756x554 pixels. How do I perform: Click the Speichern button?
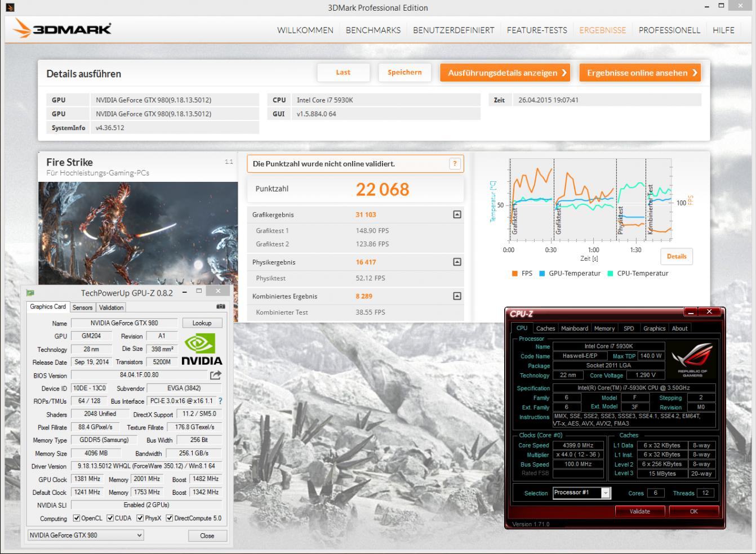(x=404, y=73)
